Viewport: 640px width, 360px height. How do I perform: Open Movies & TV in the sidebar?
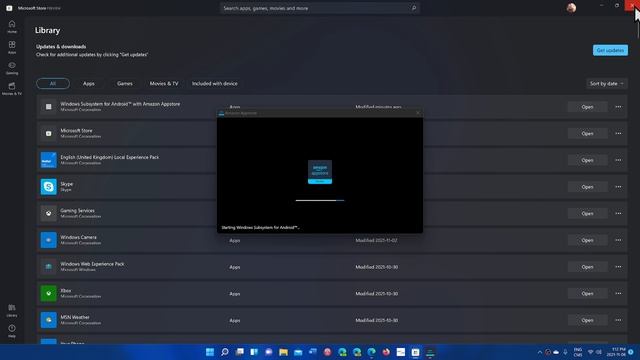12,89
